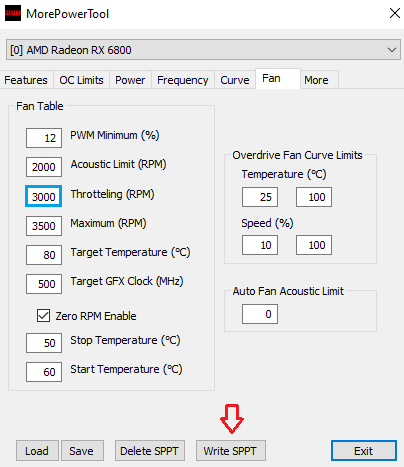Open the More tab

tap(316, 80)
